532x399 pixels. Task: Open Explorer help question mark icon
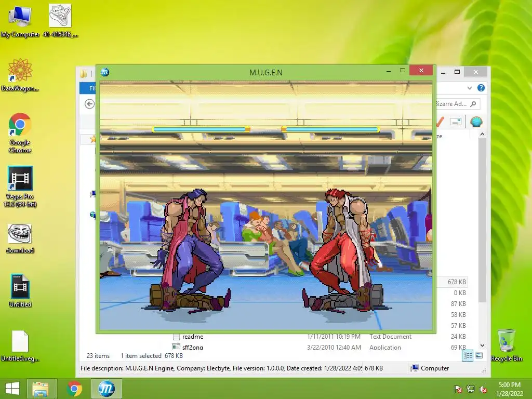tap(481, 88)
